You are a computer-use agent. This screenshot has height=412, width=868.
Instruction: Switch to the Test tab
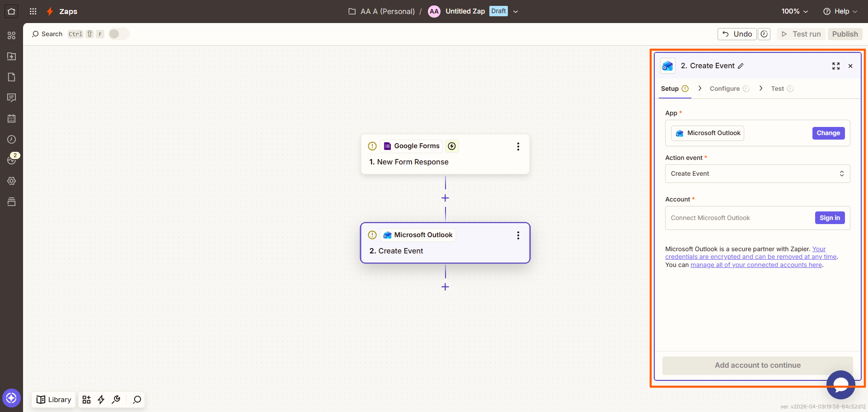tap(782, 89)
